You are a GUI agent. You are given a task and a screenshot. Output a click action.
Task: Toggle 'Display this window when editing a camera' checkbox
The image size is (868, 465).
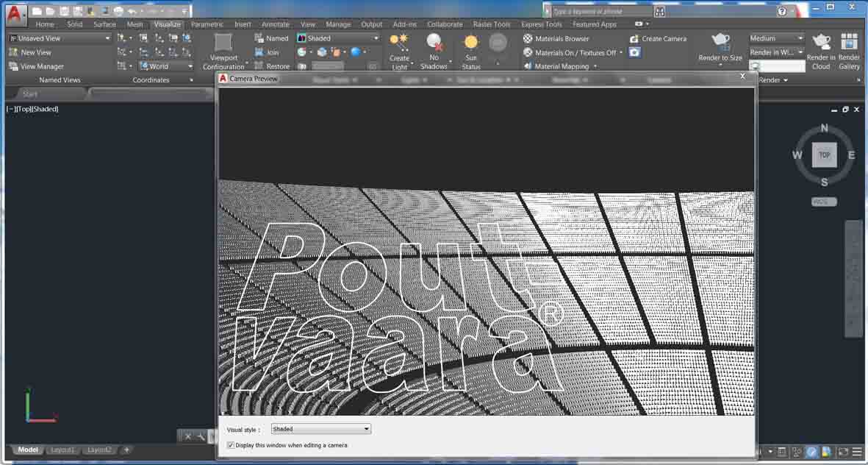(x=231, y=445)
